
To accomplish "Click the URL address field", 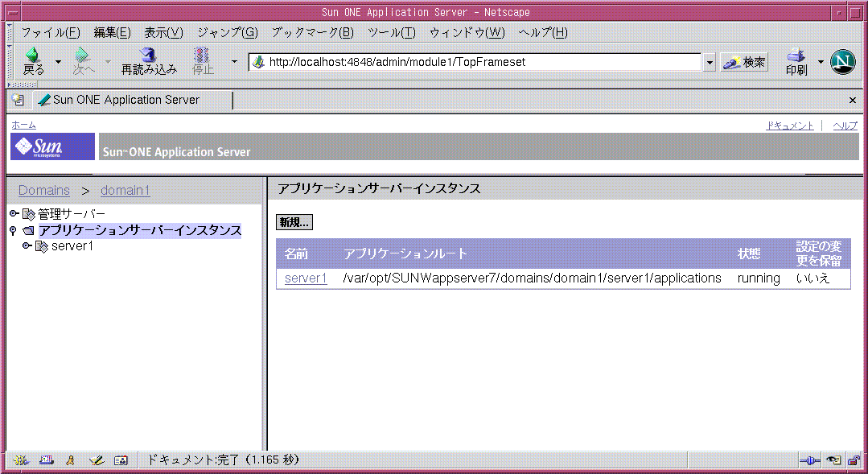I will click(x=475, y=62).
